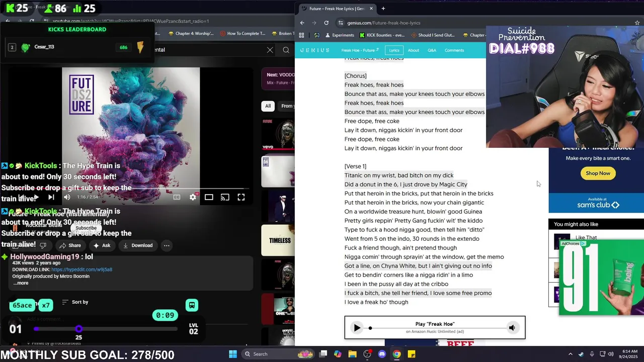Viewport: 644px width, 362px height.
Task: Subscribe to the Rockstar Beats channel
Action: [x=86, y=228]
